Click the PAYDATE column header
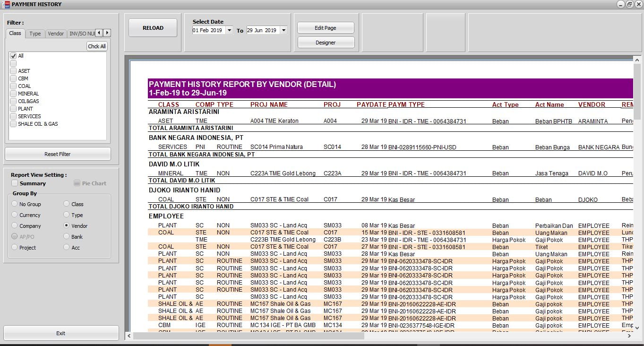This screenshot has height=346, width=644. pos(371,104)
